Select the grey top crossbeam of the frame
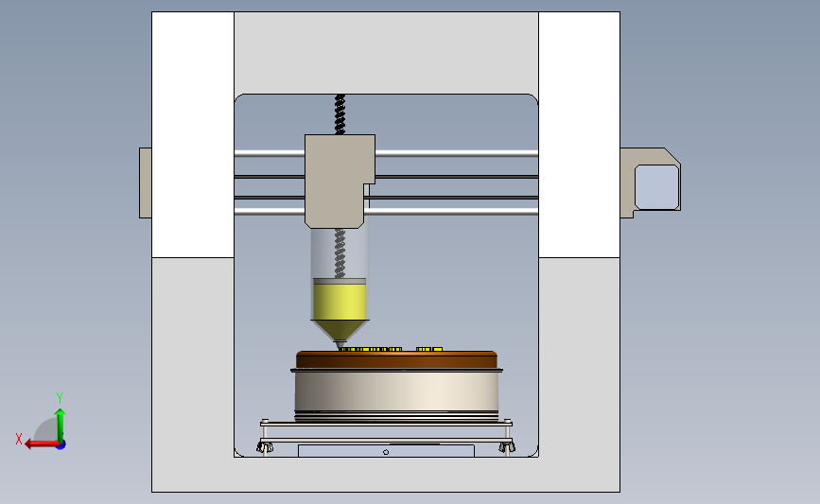The width and height of the screenshot is (820, 504). tap(387, 53)
